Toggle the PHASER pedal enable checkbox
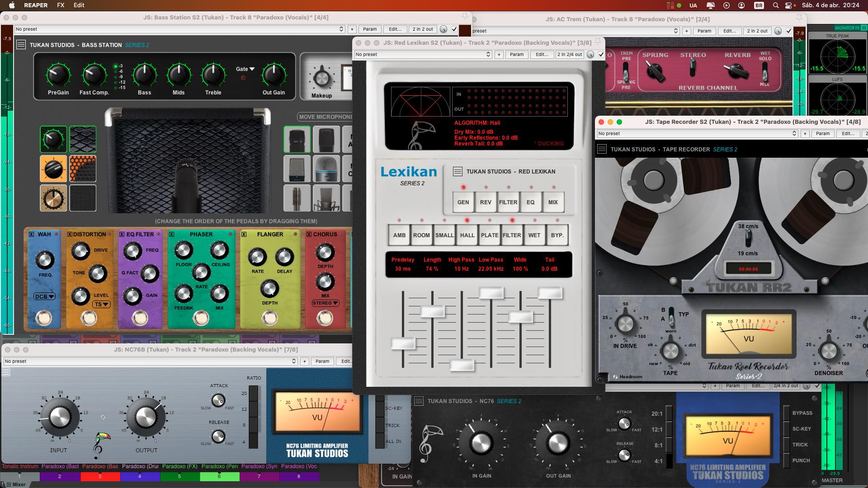This screenshot has height=488, width=868. (x=172, y=235)
